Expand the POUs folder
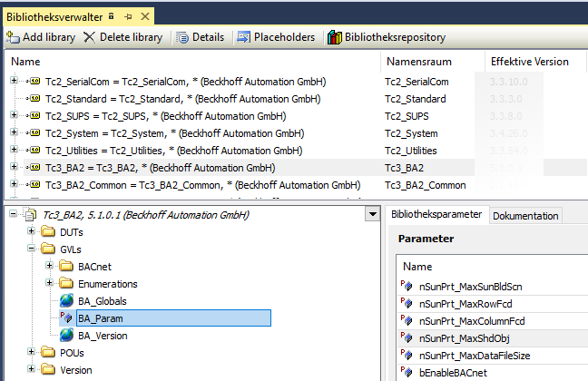588x381 pixels. (x=31, y=352)
